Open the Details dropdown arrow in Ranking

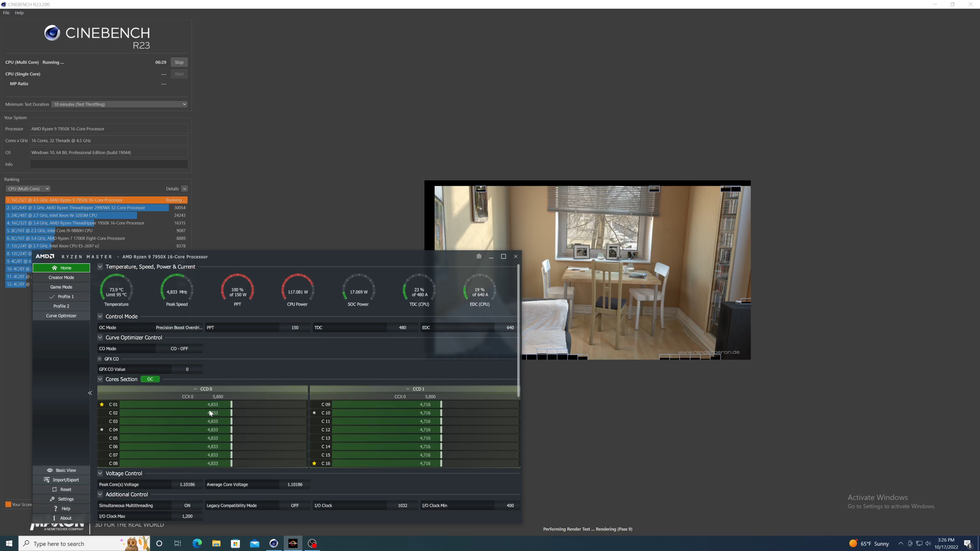pos(185,188)
